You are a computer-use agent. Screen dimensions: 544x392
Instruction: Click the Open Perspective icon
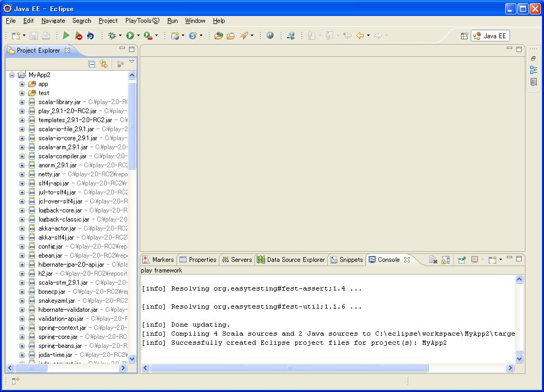(464, 36)
